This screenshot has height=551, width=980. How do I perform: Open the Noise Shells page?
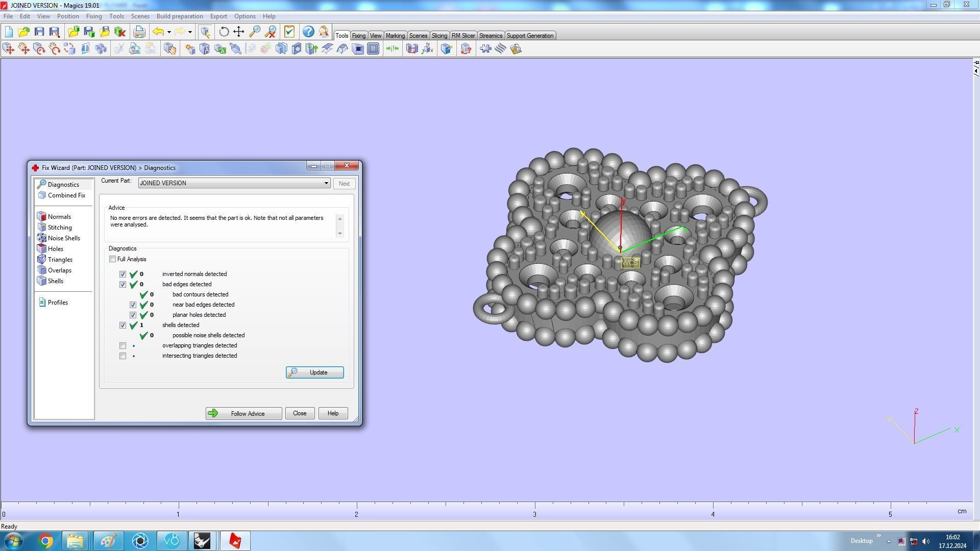coord(63,238)
